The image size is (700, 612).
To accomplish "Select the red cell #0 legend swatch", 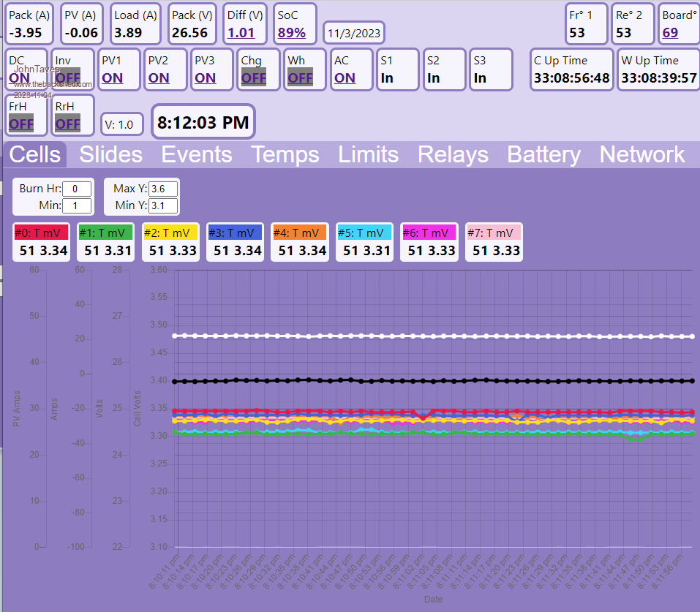I will 41,233.
